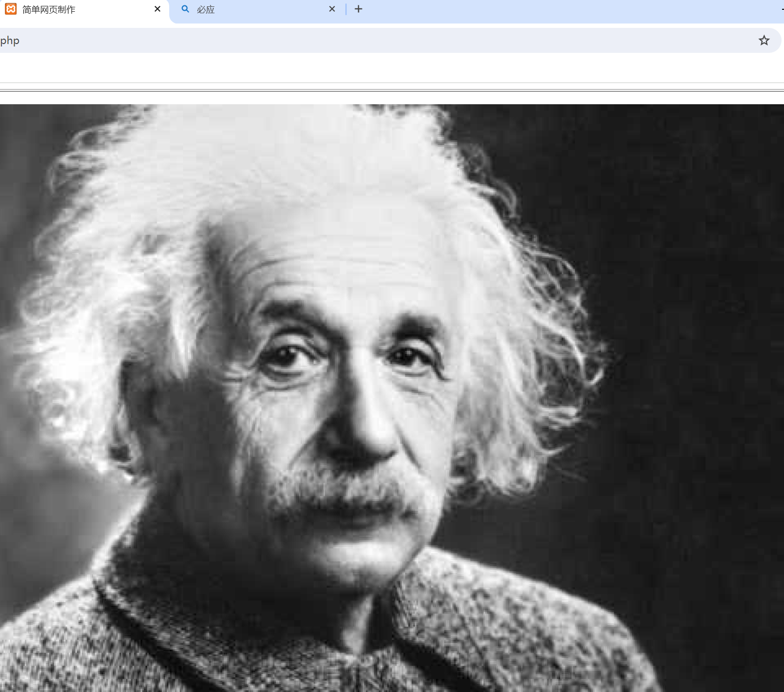Open a new tab with plus button
Viewport: 784px width, 692px height.
[358, 9]
